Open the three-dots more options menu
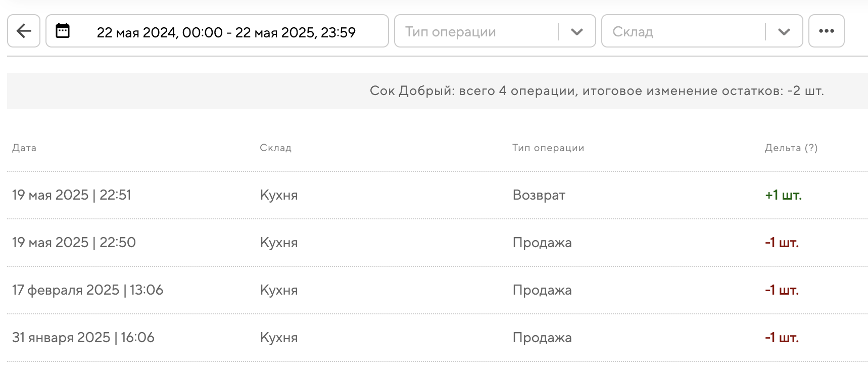Viewport: 868px width, 376px height. tap(826, 31)
